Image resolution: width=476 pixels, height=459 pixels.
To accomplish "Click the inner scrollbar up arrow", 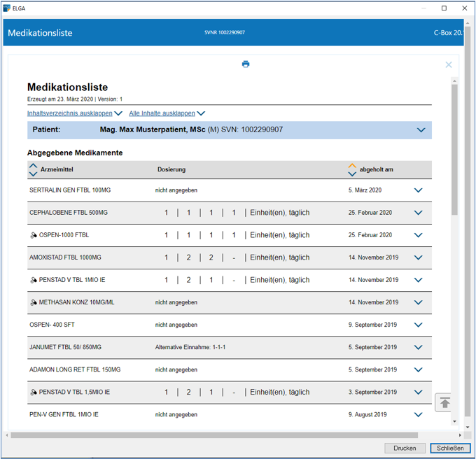I will click(454, 81).
